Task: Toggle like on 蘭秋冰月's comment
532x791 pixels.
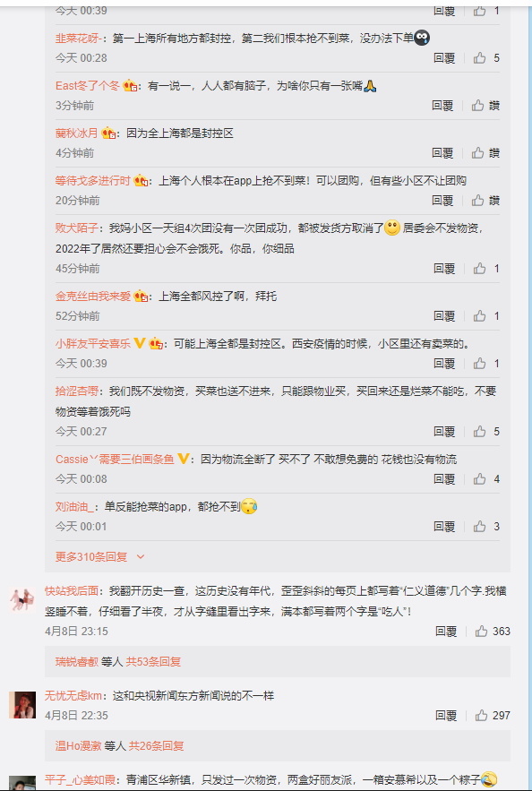Action: coord(478,153)
